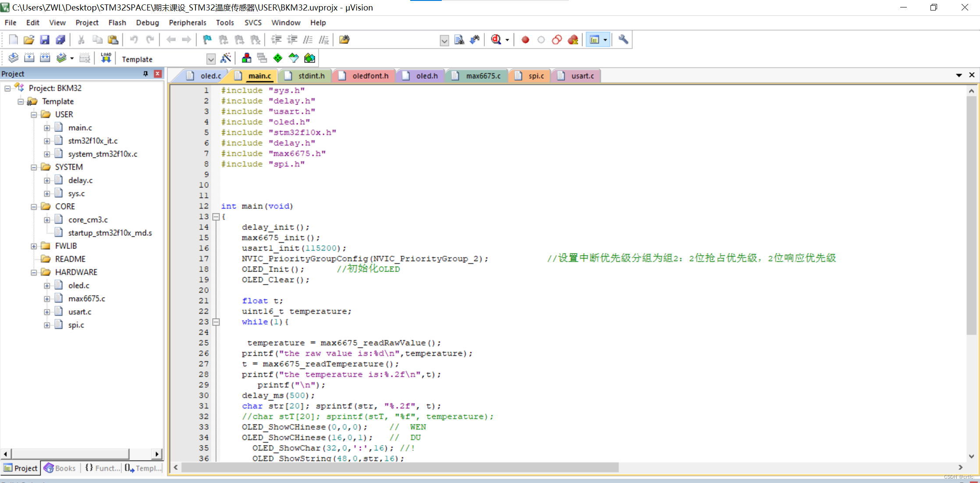Viewport: 980px width, 483px height.
Task: Toggle a bookmark at current line
Action: coord(206,39)
